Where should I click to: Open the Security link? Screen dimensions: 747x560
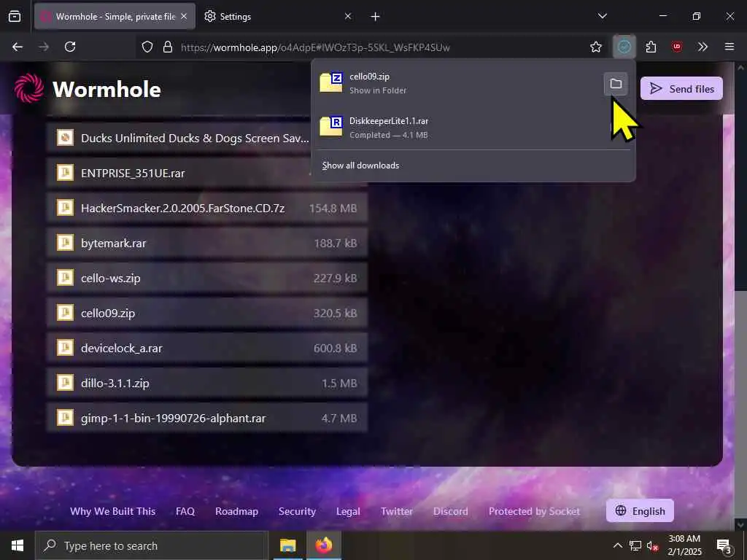pyautogui.click(x=298, y=511)
